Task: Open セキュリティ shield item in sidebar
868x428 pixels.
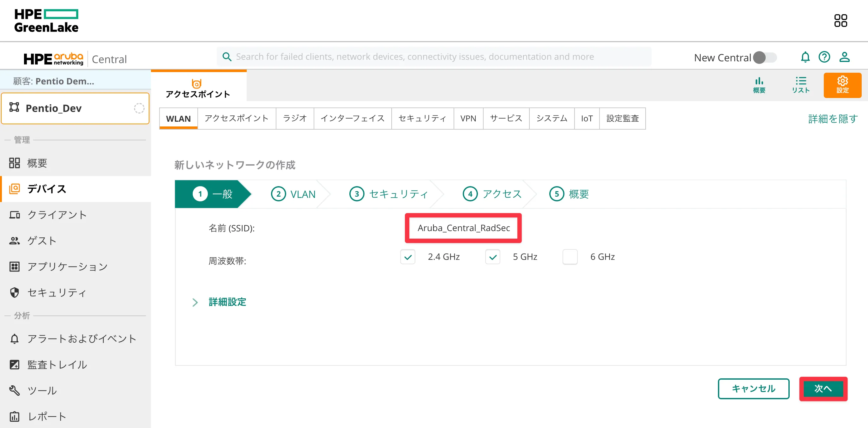Action: tap(57, 292)
